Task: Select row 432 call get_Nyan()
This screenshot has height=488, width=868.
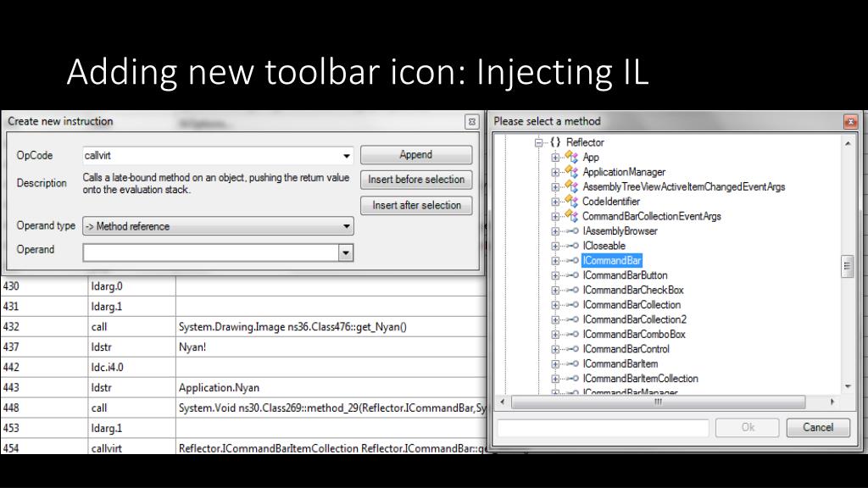Action: [x=243, y=326]
